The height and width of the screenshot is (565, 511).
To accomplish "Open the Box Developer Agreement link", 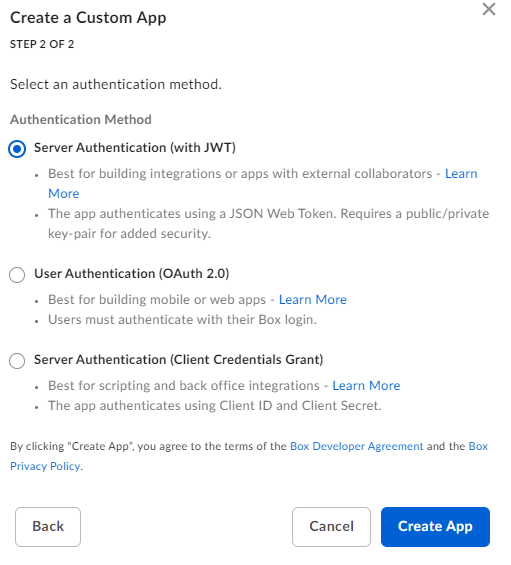I will (x=356, y=446).
